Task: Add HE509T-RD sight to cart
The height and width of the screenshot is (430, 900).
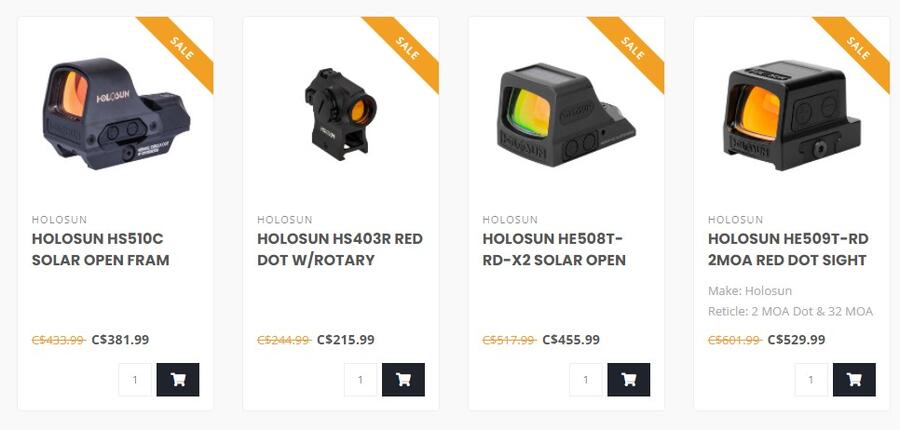Action: [855, 379]
